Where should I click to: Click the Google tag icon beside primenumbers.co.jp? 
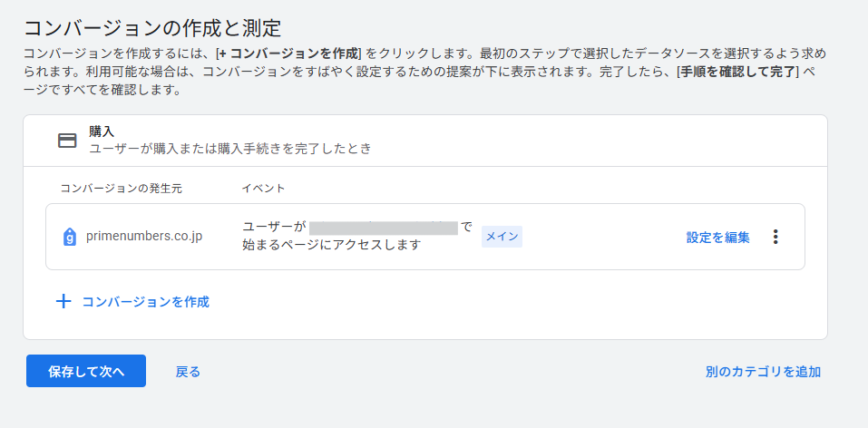pos(70,237)
